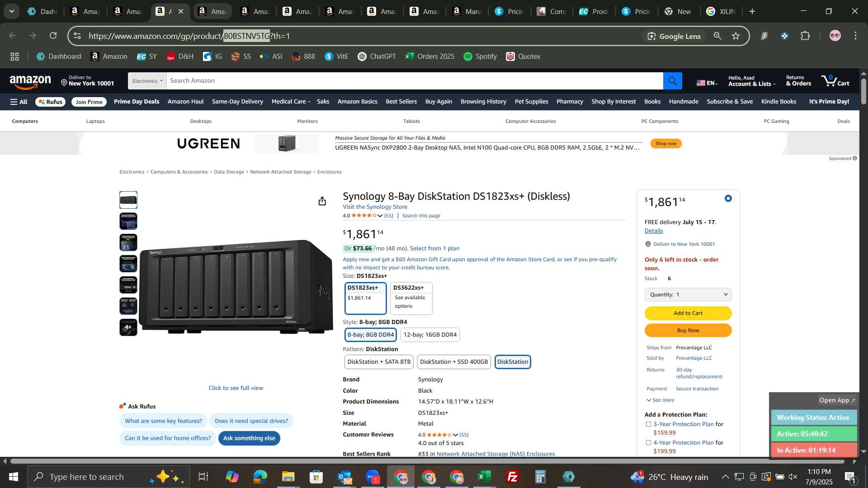
Task: Open the Quotex bookmark
Action: click(523, 56)
